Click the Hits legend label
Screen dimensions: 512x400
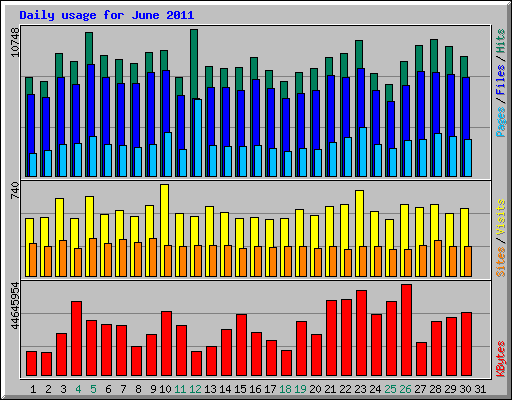501,41
